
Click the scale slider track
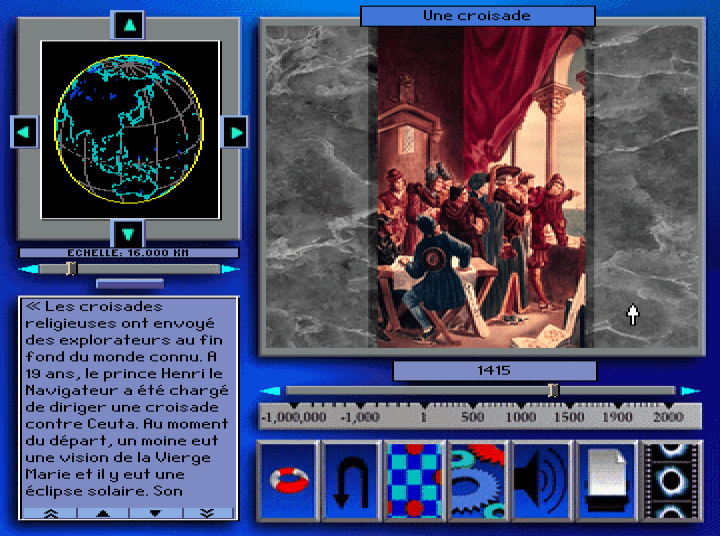click(129, 269)
